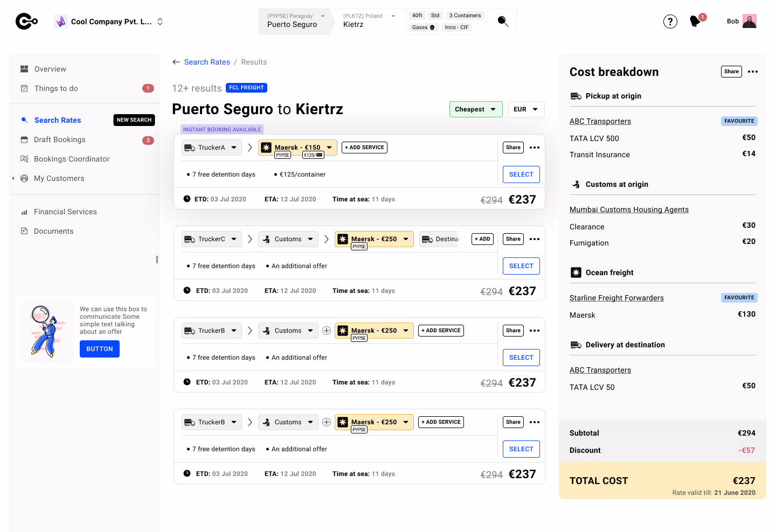Screen dimensions: 776x532
Task: Open more options on TruckerC rate card
Action: pyautogui.click(x=535, y=239)
